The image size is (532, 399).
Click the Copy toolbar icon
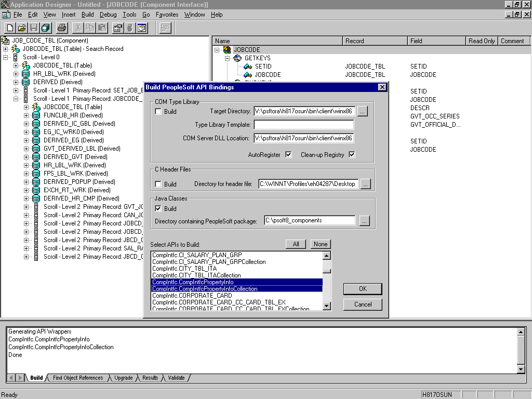(x=90, y=28)
